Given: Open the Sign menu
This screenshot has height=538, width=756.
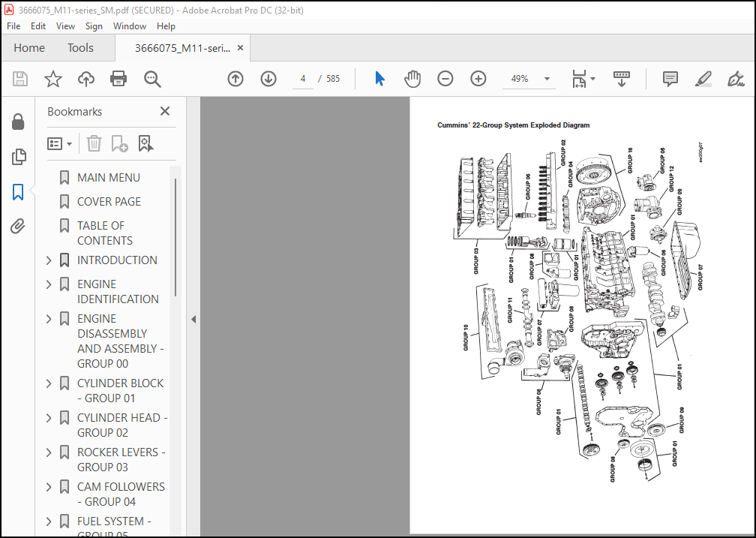Looking at the screenshot, I should 94,26.
